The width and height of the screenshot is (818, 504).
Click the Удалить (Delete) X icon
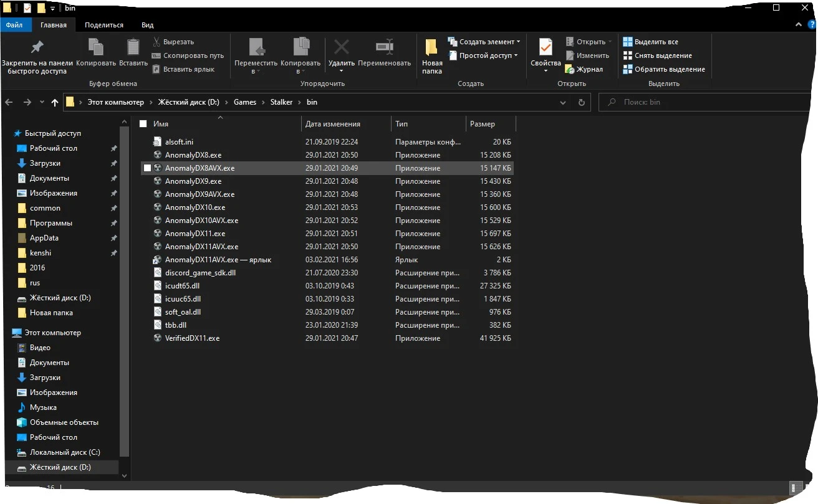341,47
